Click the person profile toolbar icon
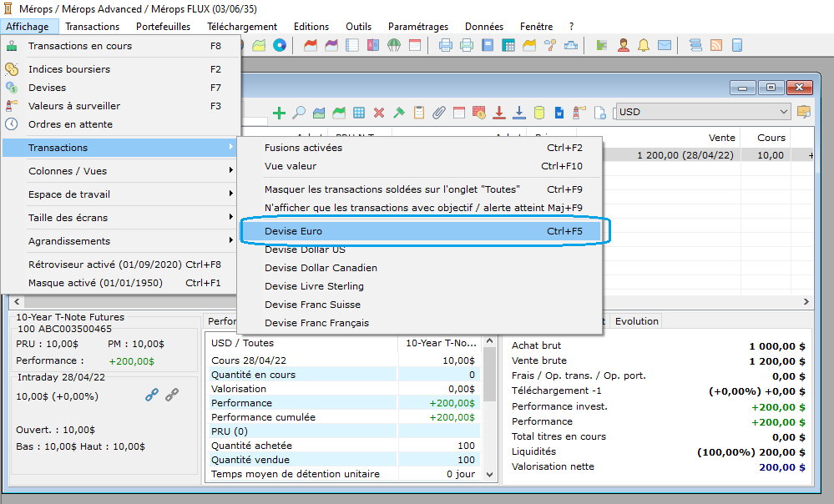The width and height of the screenshot is (834, 504). coord(624,45)
